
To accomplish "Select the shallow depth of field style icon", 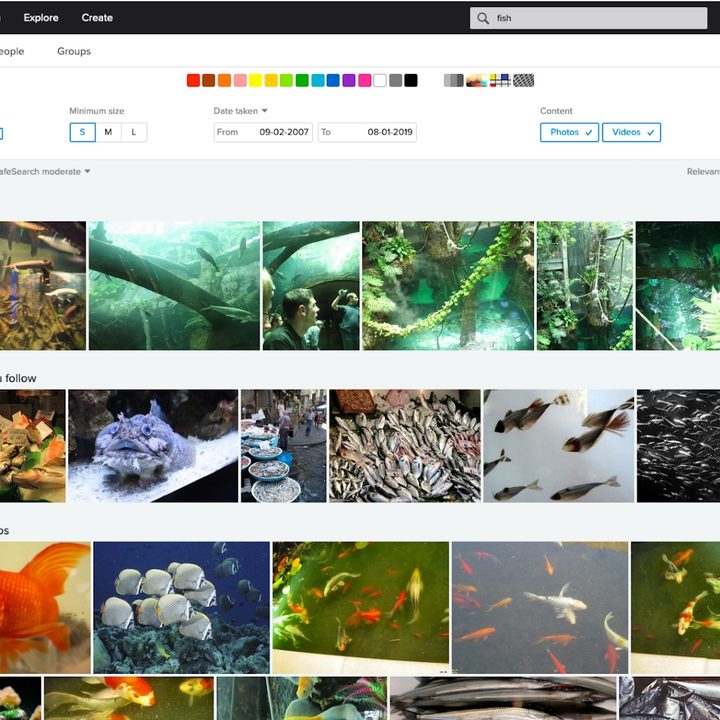I will 476,81.
